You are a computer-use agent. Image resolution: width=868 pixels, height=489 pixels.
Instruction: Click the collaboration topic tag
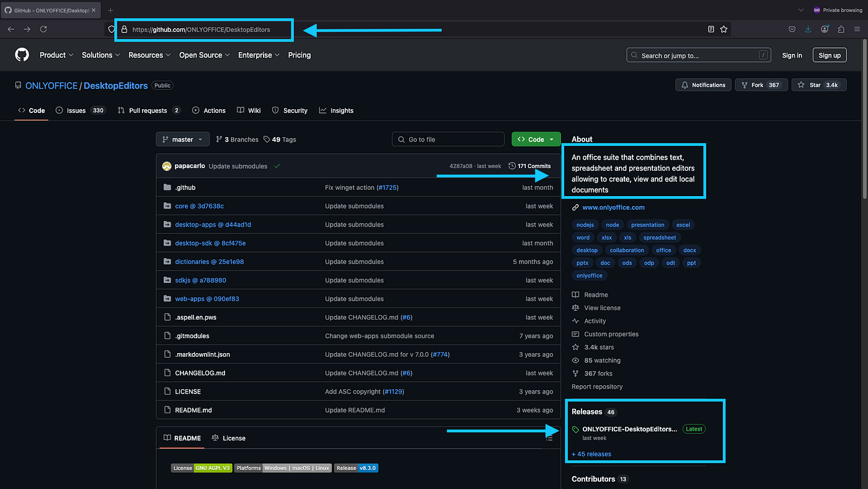click(627, 250)
